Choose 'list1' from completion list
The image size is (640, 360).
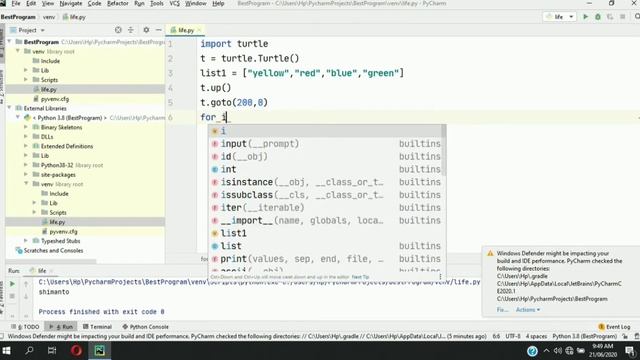pos(325,233)
